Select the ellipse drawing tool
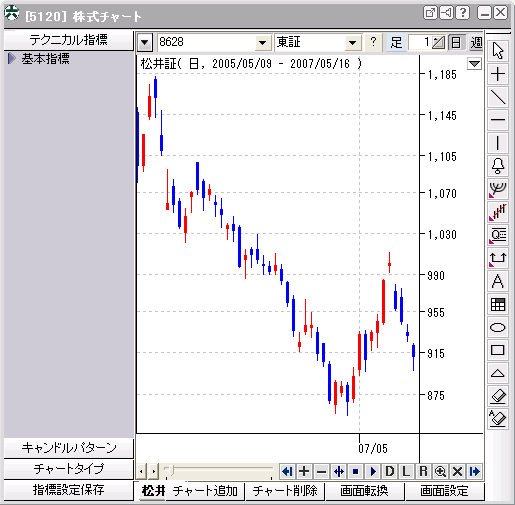The image size is (515, 505). click(x=498, y=327)
